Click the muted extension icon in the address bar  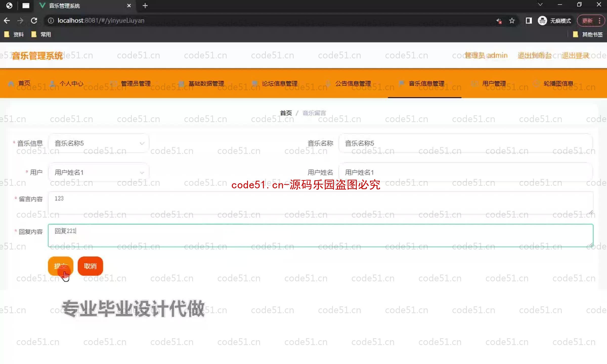(x=499, y=21)
